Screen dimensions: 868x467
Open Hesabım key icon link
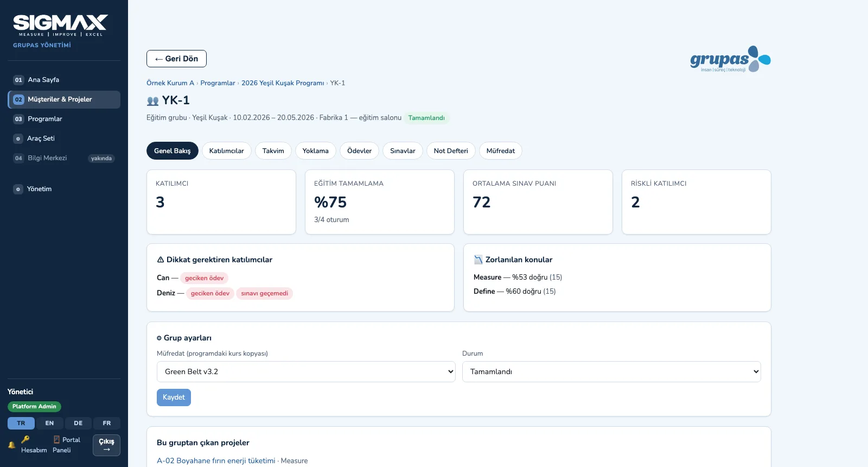(x=34, y=445)
